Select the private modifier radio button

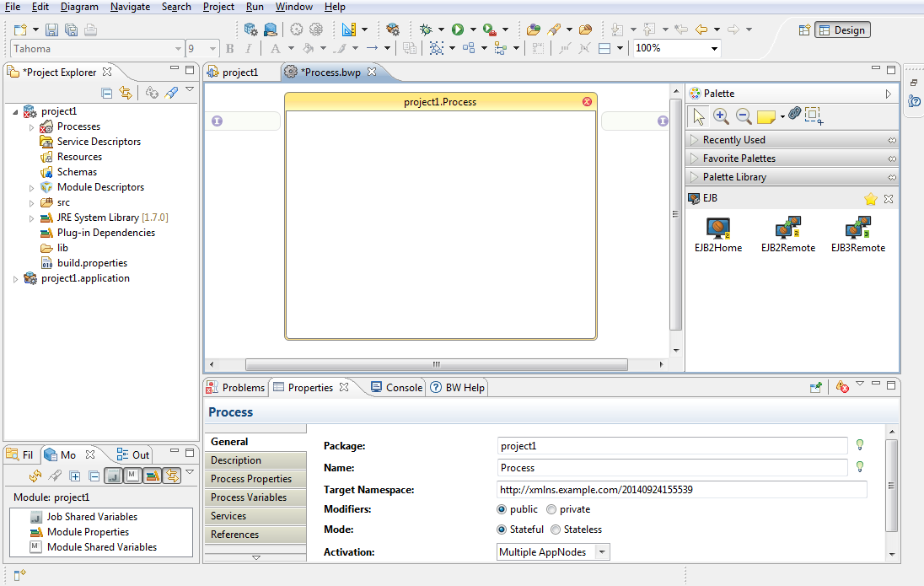pos(551,509)
